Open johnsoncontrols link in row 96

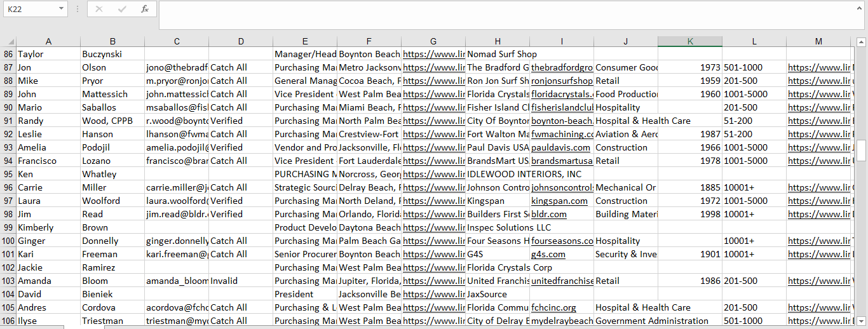pyautogui.click(x=562, y=187)
